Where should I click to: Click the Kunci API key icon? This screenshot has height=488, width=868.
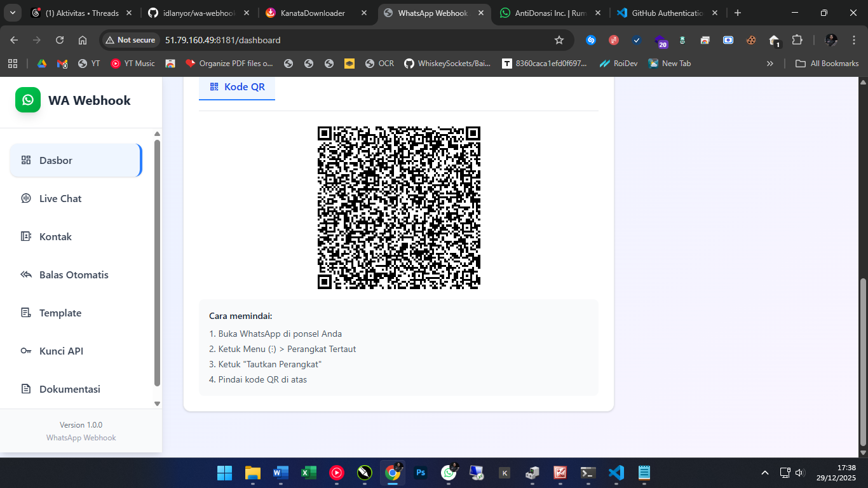pyautogui.click(x=26, y=351)
